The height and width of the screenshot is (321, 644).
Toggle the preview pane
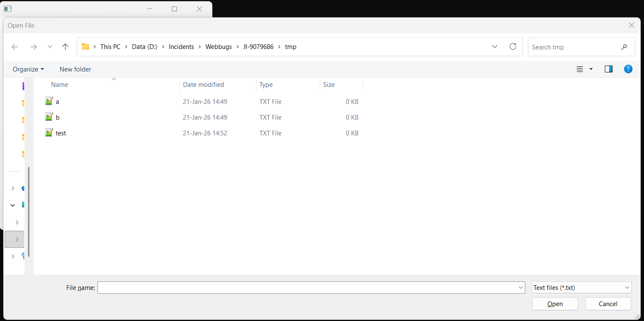point(609,69)
